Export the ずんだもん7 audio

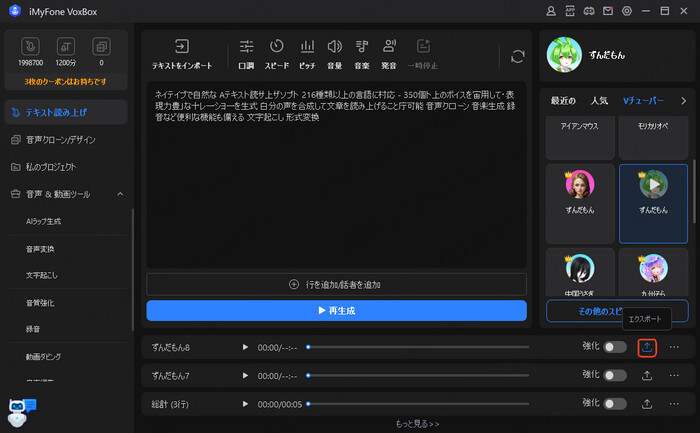(647, 376)
